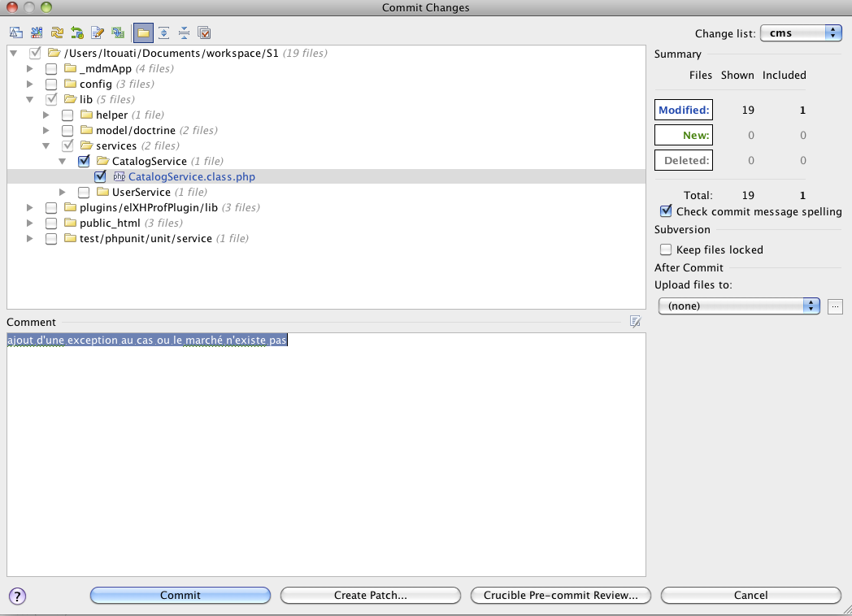This screenshot has height=616, width=852.
Task: Click the Create Patch... button
Action: click(371, 596)
